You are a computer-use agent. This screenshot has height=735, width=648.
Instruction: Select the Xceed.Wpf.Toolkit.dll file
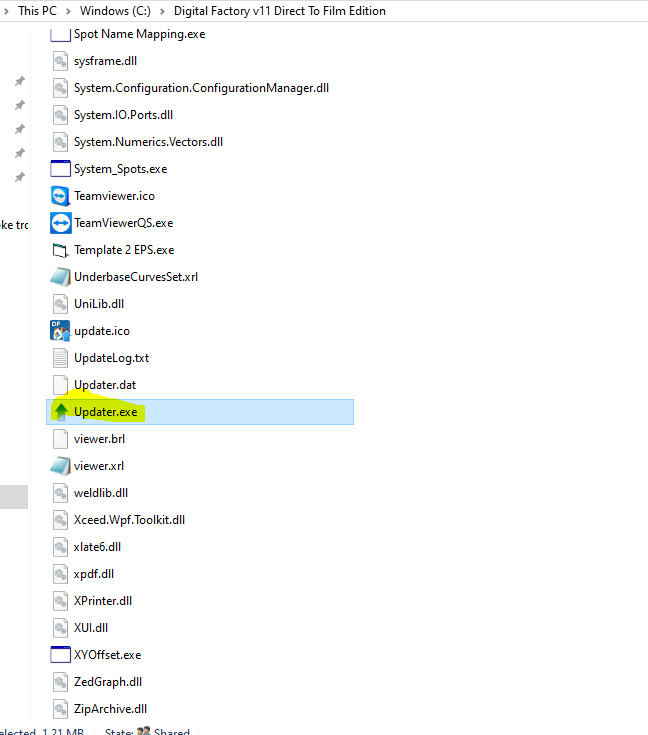129,520
